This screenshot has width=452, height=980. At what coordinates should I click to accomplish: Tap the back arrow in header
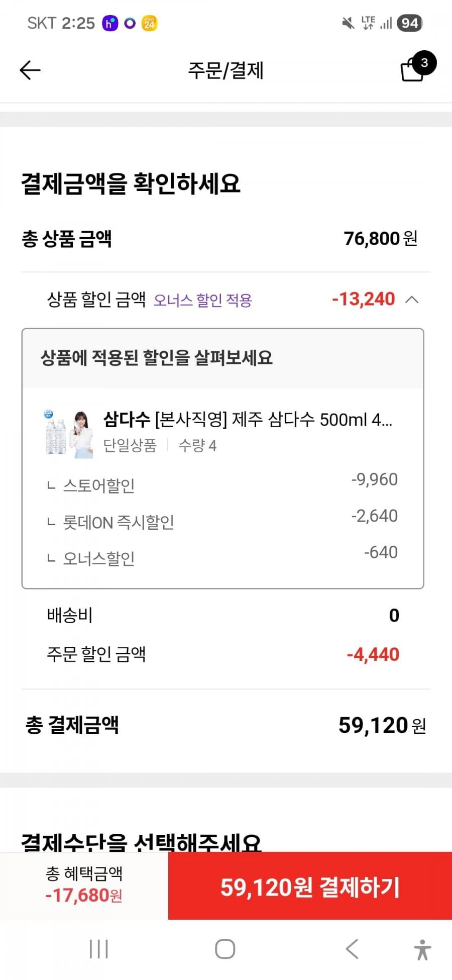pos(30,70)
